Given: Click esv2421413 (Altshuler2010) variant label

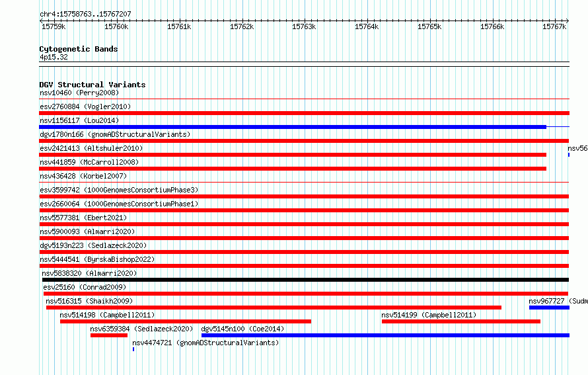Looking at the screenshot, I should [x=91, y=148].
